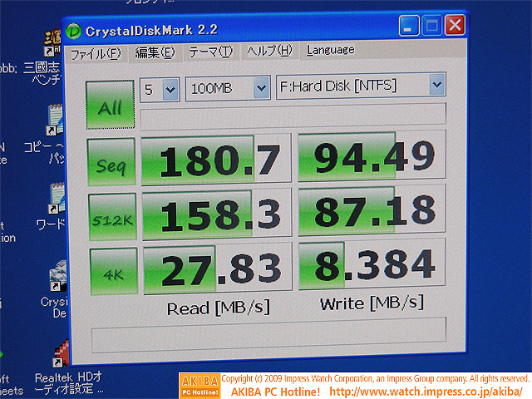This screenshot has height=399, width=532.
Task: Click the Seq read result 180.7 field
Action: tap(215, 159)
